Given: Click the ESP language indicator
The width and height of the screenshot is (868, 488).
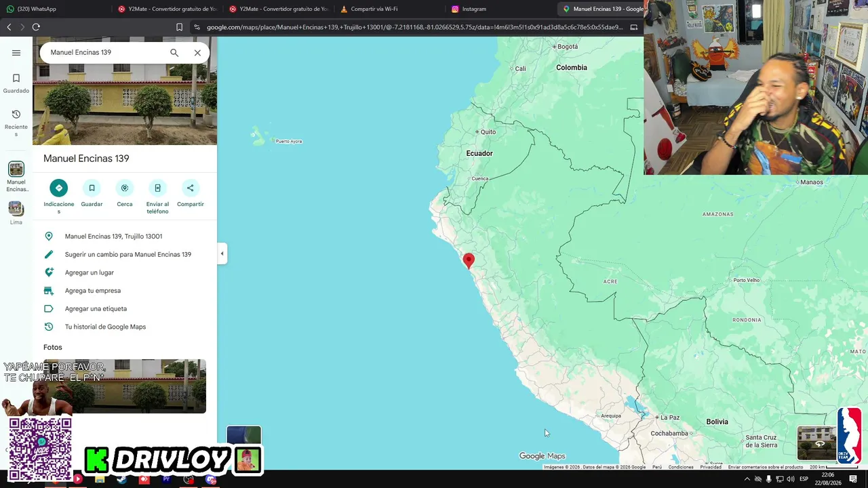Looking at the screenshot, I should tap(804, 480).
